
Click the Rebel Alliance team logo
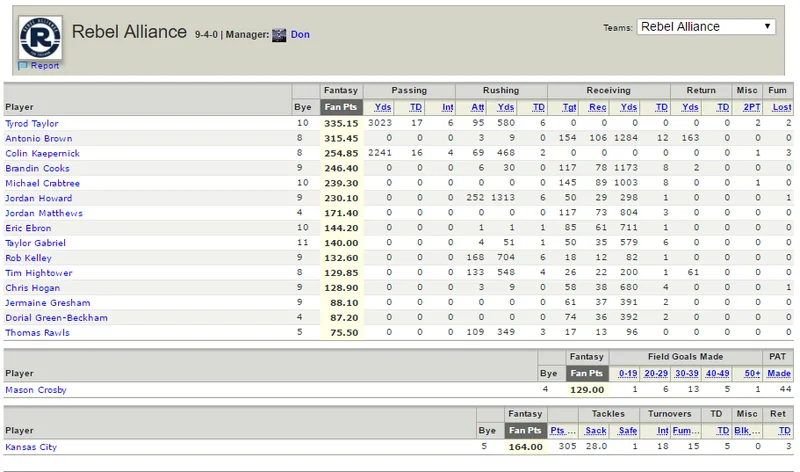[40, 38]
